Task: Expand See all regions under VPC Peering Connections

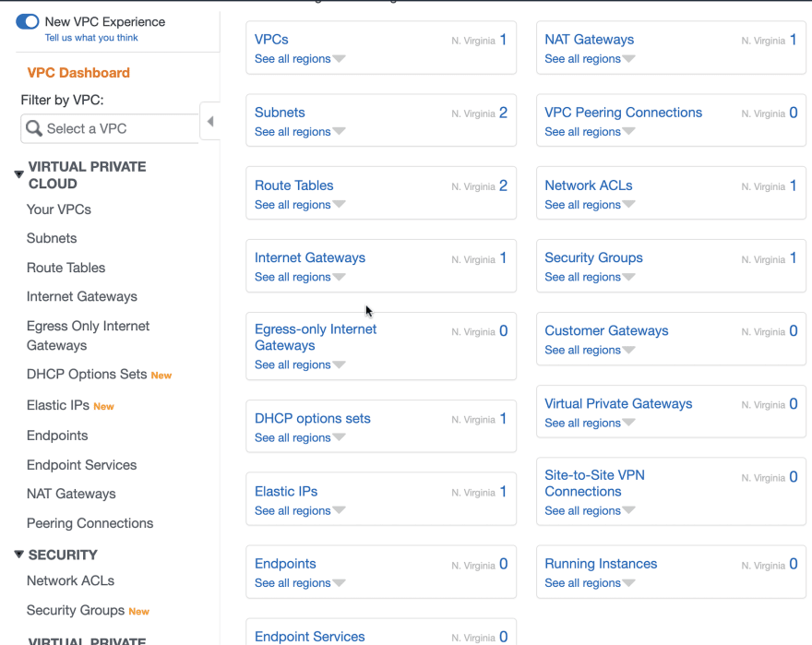Action: coord(590,132)
